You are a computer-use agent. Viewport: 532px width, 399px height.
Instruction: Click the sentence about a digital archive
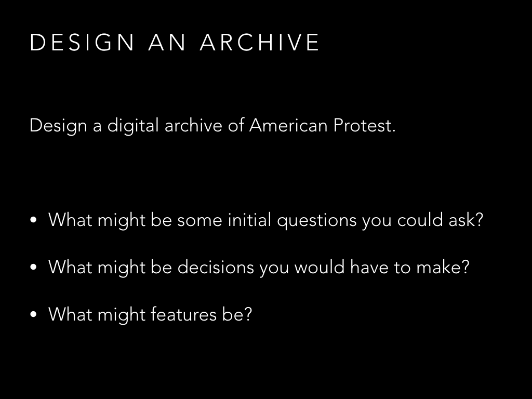pyautogui.click(x=212, y=126)
